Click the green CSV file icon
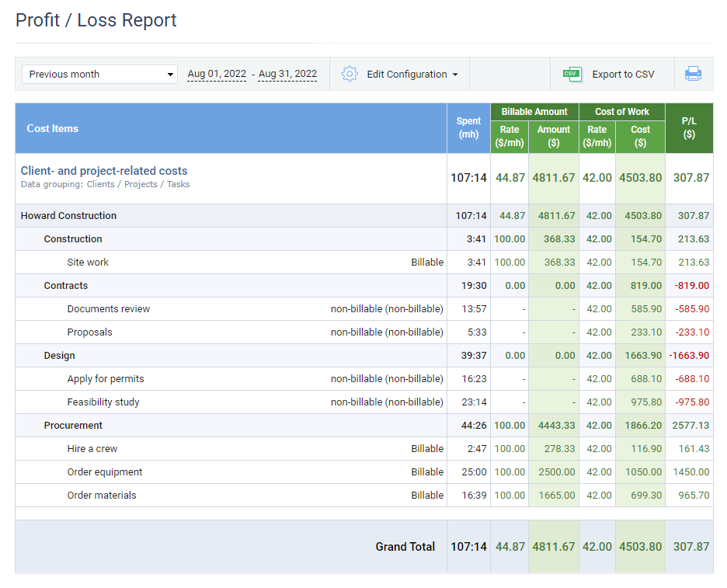Image resolution: width=727 pixels, height=588 pixels. 572,75
